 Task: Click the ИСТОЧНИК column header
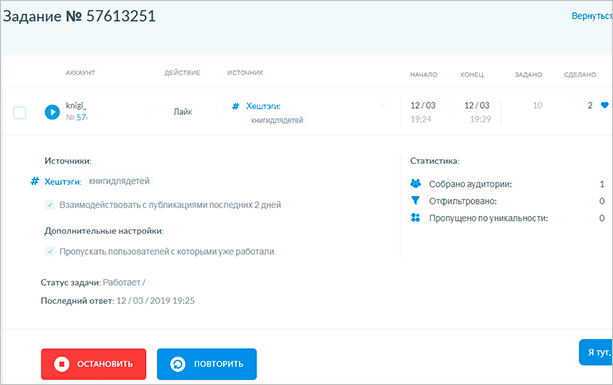click(245, 73)
